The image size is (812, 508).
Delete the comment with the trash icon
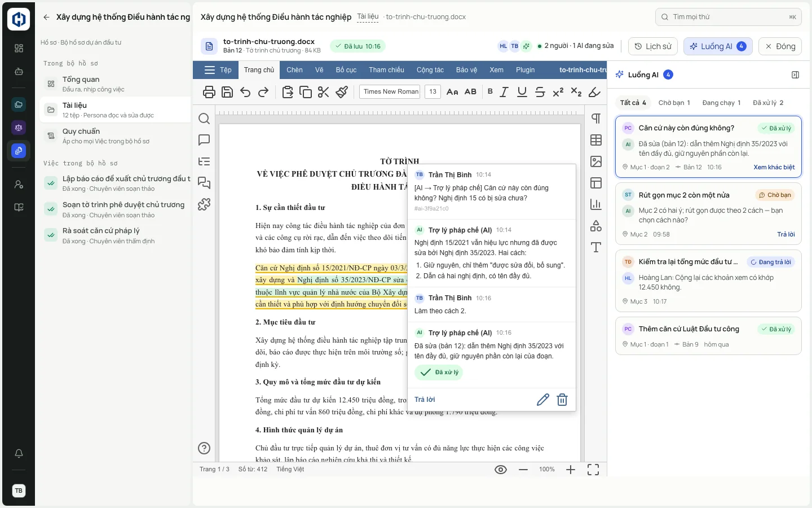[x=562, y=400]
